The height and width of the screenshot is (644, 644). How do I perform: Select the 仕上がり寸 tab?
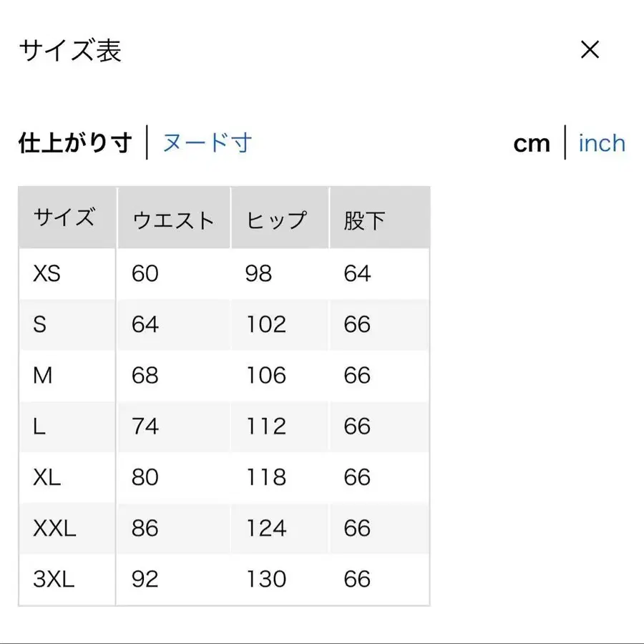tap(76, 142)
